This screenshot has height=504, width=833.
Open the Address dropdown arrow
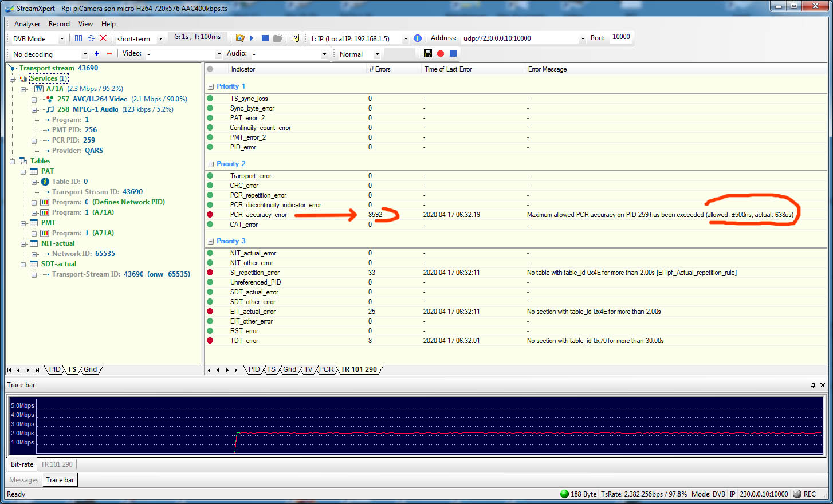pyautogui.click(x=583, y=39)
